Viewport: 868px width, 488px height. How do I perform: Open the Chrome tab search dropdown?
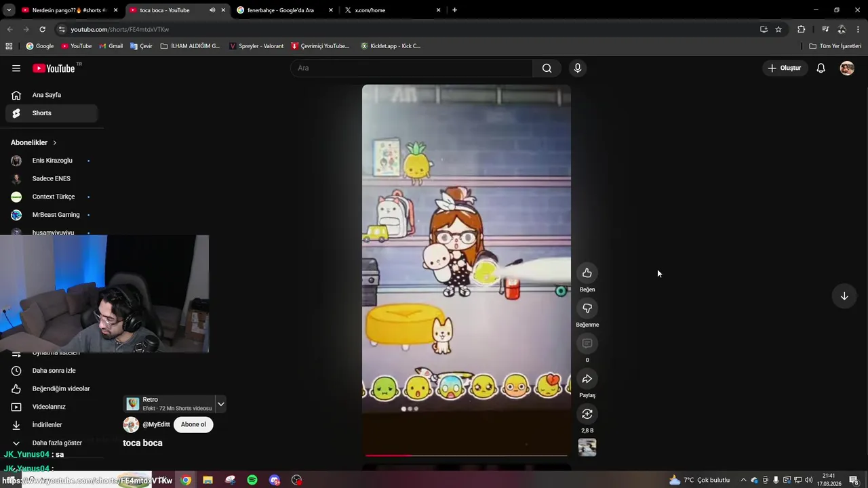click(9, 10)
